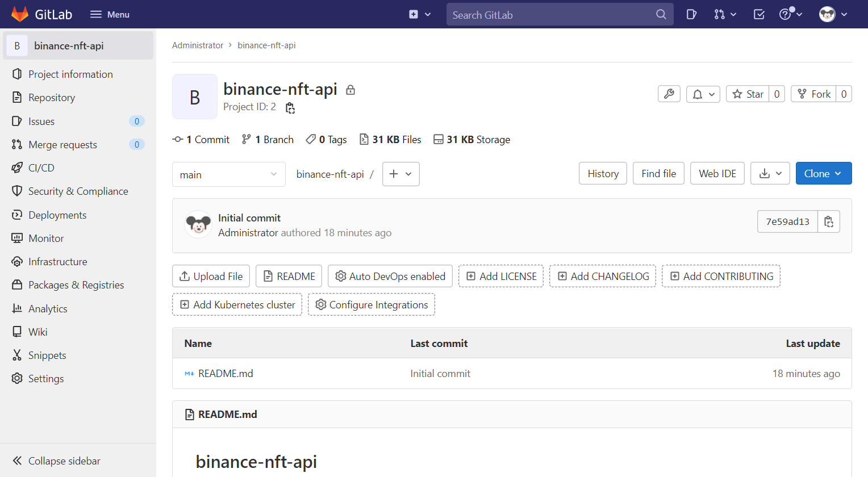The image size is (868, 477).
Task: Open the To-Do list icon
Action: click(759, 14)
